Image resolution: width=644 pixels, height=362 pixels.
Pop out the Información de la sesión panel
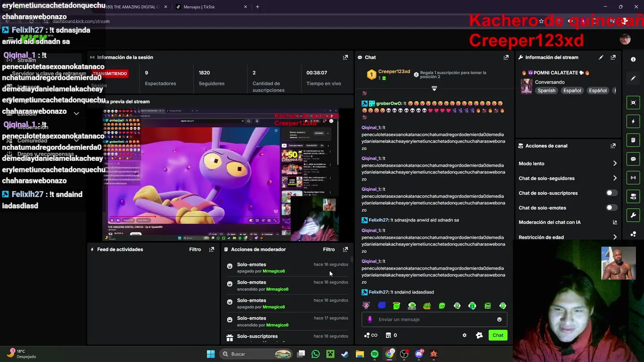pyautogui.click(x=345, y=57)
